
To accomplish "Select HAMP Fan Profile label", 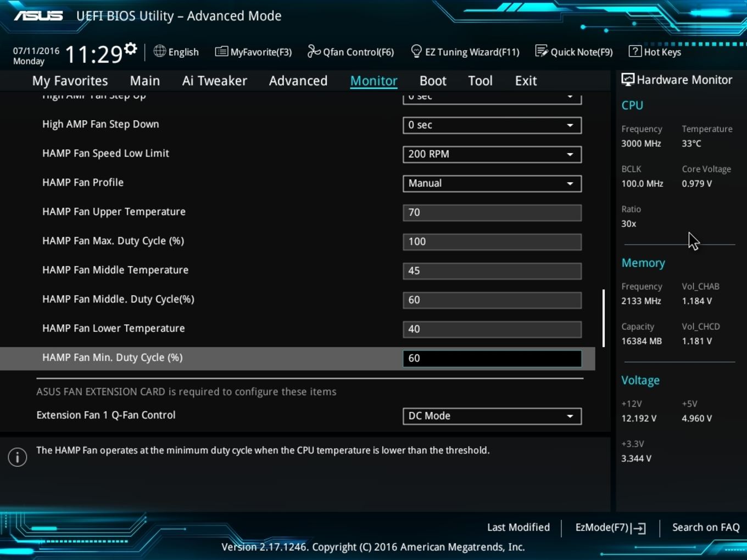I will click(x=83, y=182).
